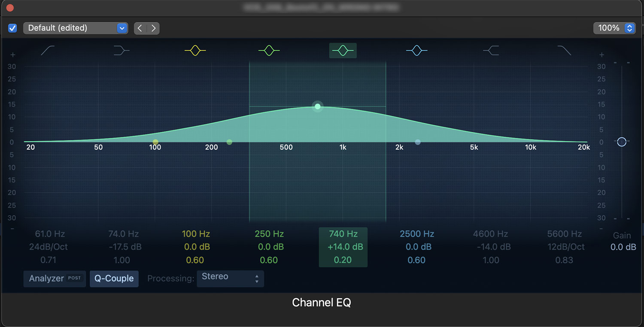The height and width of the screenshot is (327, 644).
Task: Select the high shelf band icon
Action: coord(490,50)
